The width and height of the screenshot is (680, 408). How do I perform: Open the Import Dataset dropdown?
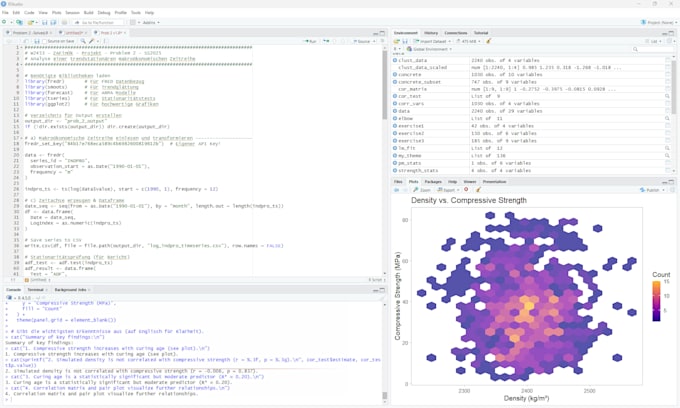(x=432, y=41)
